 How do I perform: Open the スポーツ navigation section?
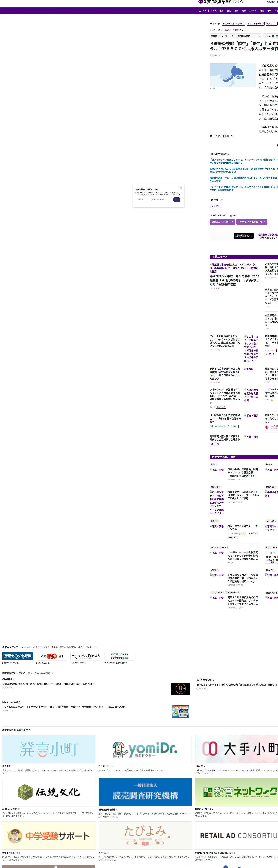point(253,11)
